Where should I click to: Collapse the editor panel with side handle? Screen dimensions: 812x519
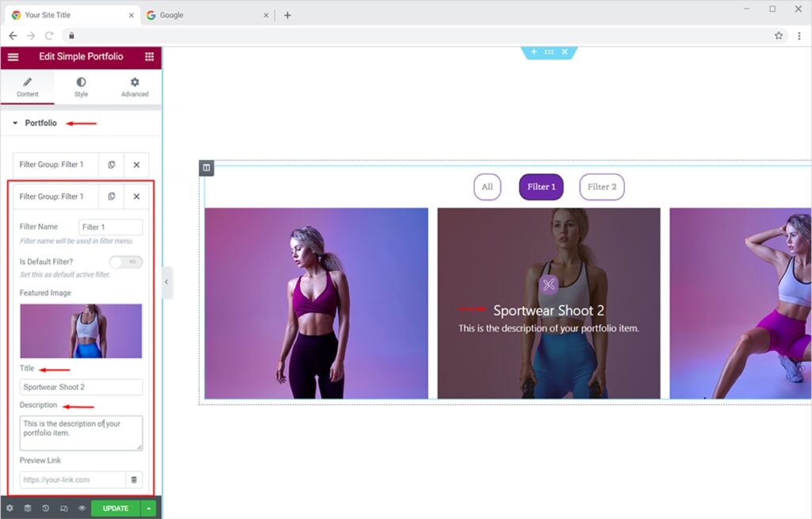(x=167, y=282)
